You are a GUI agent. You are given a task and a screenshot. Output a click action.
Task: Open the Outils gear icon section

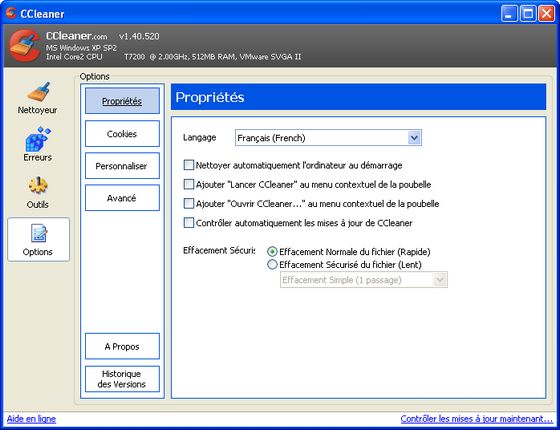point(38,186)
